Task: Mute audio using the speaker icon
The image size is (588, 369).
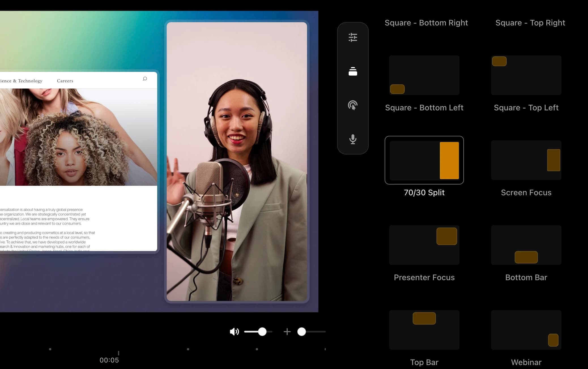Action: (234, 332)
